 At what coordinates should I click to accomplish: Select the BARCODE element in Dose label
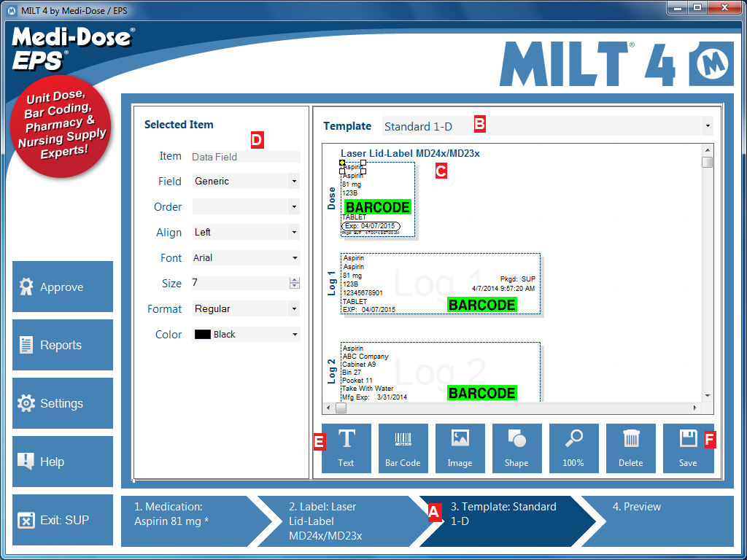coord(377,207)
